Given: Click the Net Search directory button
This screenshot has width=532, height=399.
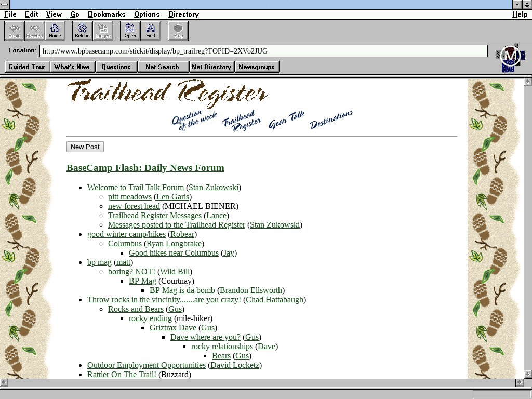Looking at the screenshot, I should coord(162,66).
